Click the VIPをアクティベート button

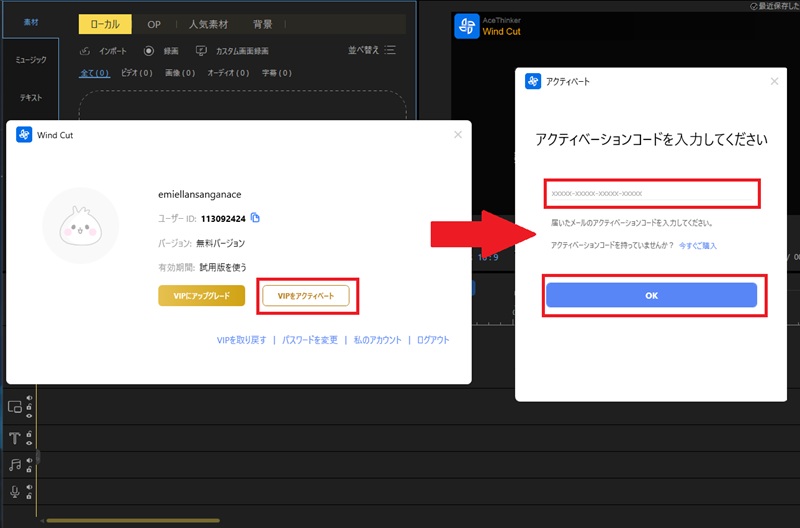click(306, 295)
